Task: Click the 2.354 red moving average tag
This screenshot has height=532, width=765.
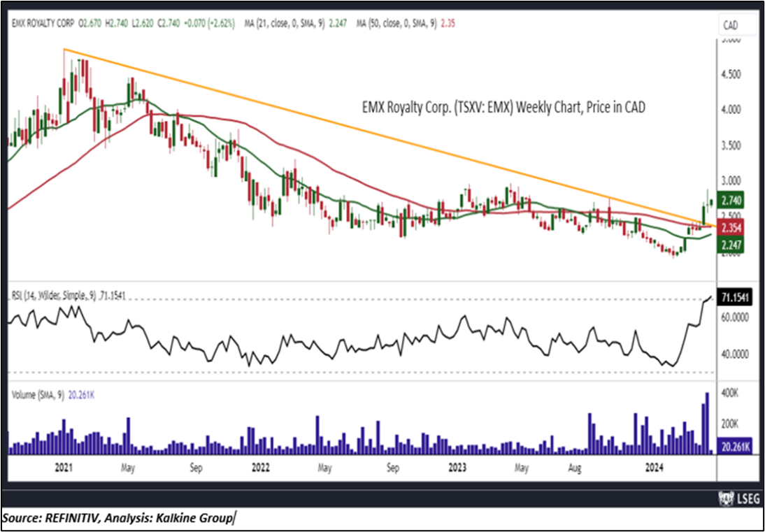Action: pyautogui.click(x=732, y=228)
